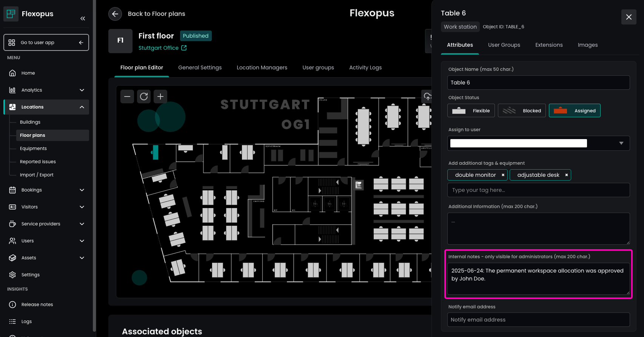Screen dimensions: 644x337
Task: Set object status to Blocked
Action: pyautogui.click(x=521, y=110)
